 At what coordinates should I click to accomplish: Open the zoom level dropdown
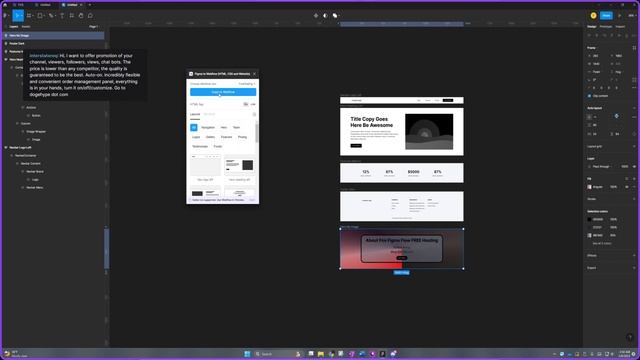tap(631, 16)
